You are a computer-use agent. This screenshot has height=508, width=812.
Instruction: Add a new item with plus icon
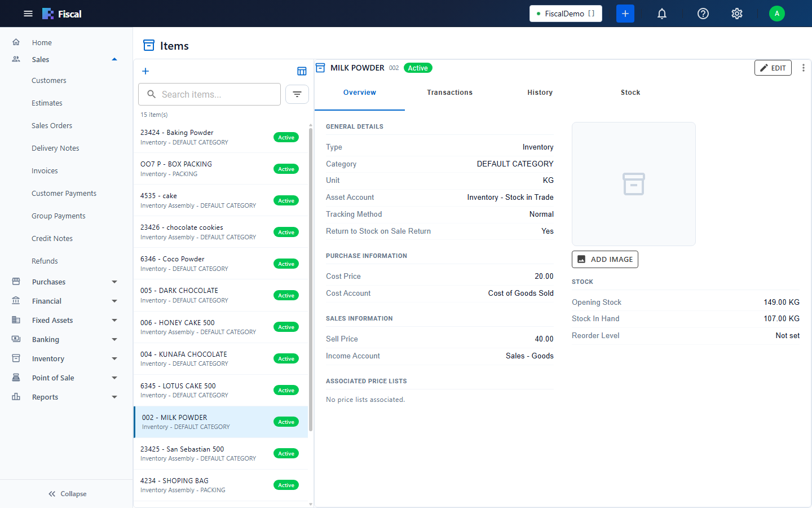[x=145, y=71]
